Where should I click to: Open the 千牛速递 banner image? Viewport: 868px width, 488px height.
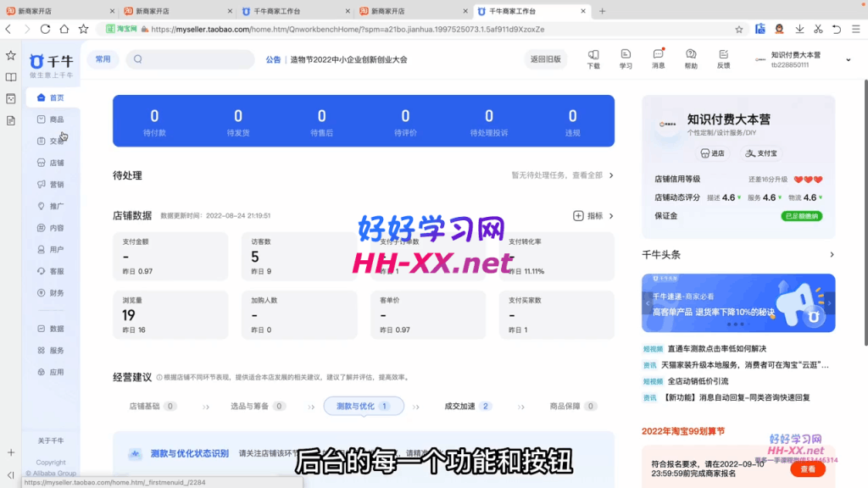pos(738,303)
